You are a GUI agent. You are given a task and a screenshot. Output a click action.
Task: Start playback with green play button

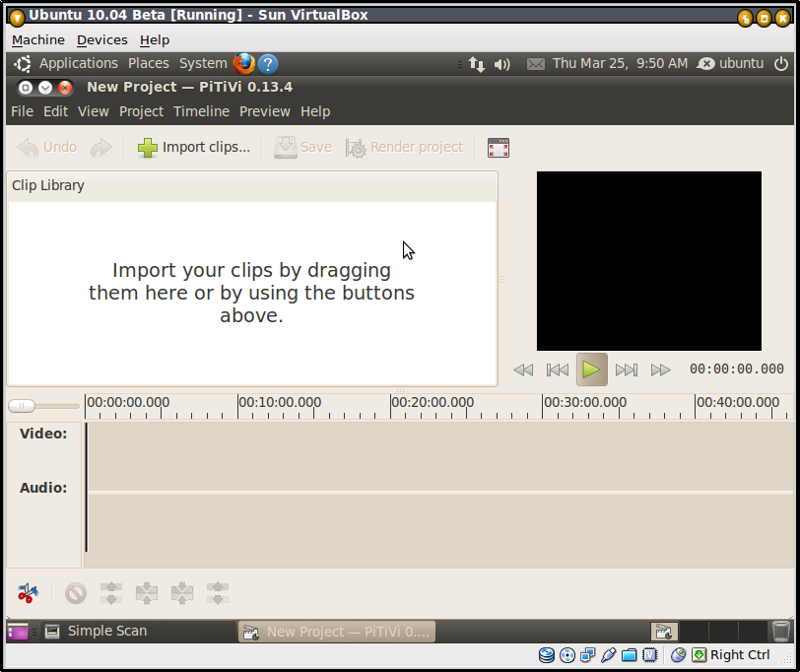[591, 370]
